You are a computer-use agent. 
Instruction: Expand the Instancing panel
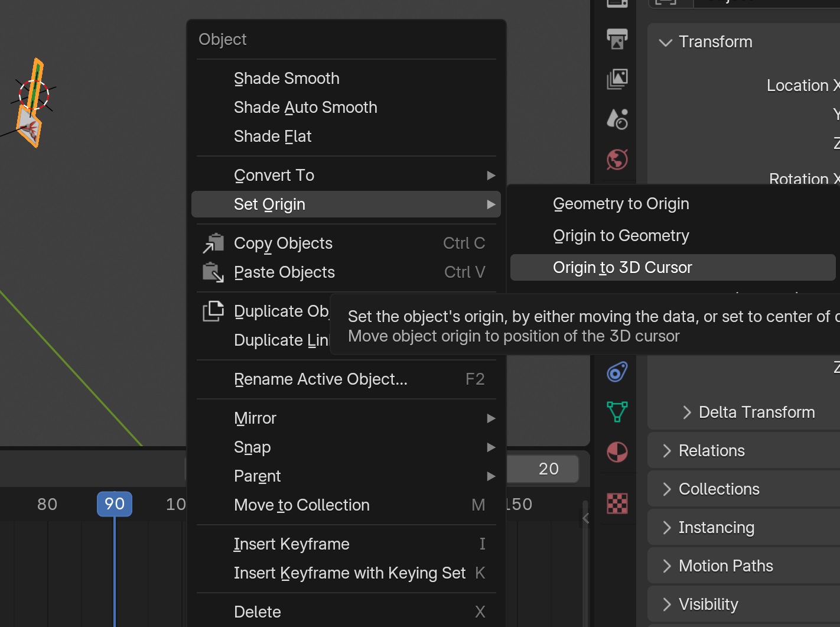[x=667, y=527]
